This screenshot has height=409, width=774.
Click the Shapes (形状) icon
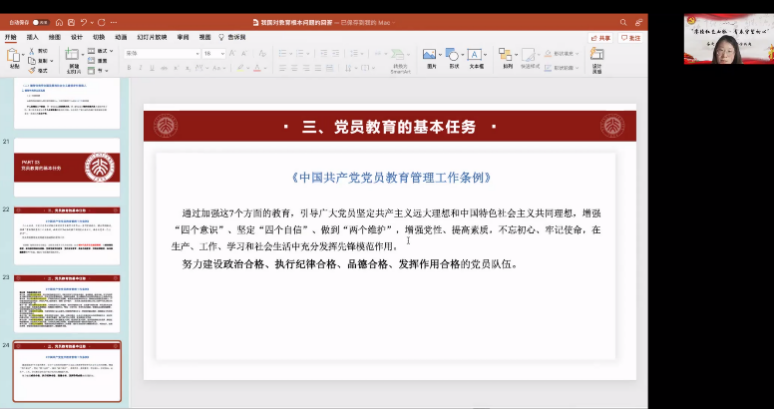point(453,55)
